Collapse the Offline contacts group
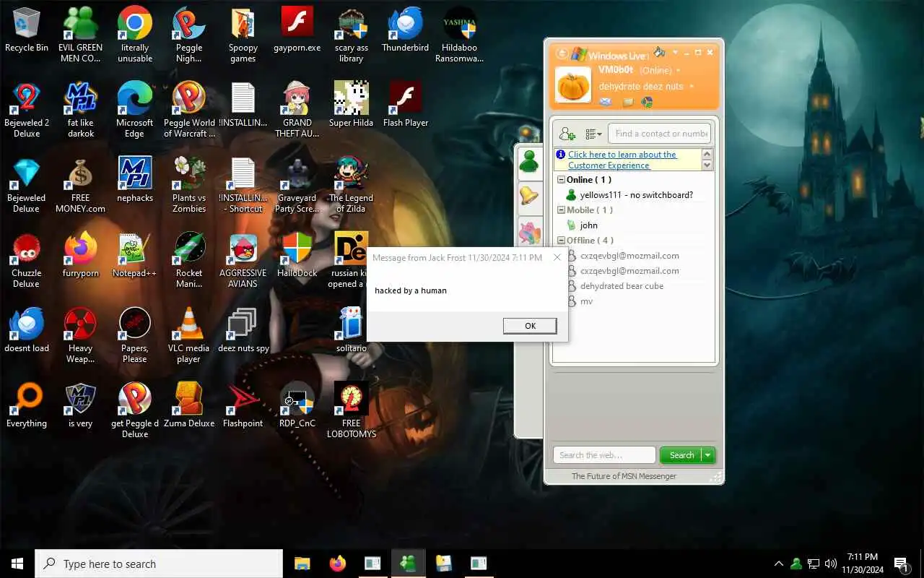The image size is (924, 578). [x=561, y=241]
